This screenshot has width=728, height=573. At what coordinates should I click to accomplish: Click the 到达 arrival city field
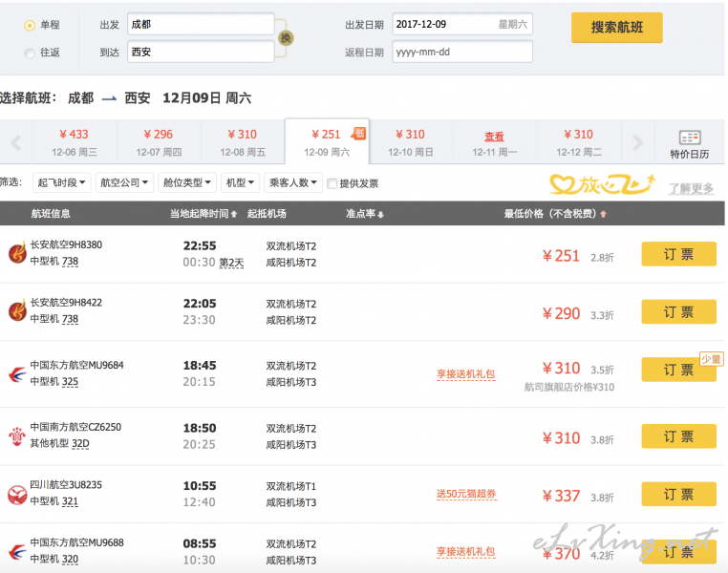201,52
